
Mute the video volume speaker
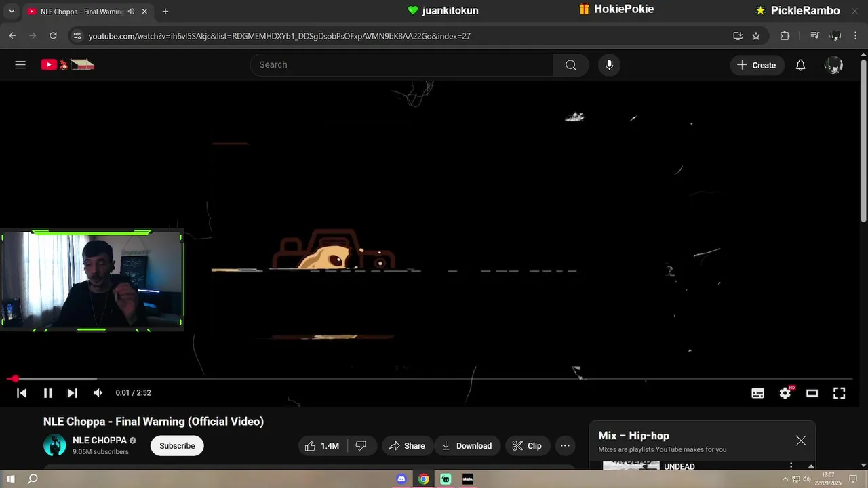click(x=98, y=393)
